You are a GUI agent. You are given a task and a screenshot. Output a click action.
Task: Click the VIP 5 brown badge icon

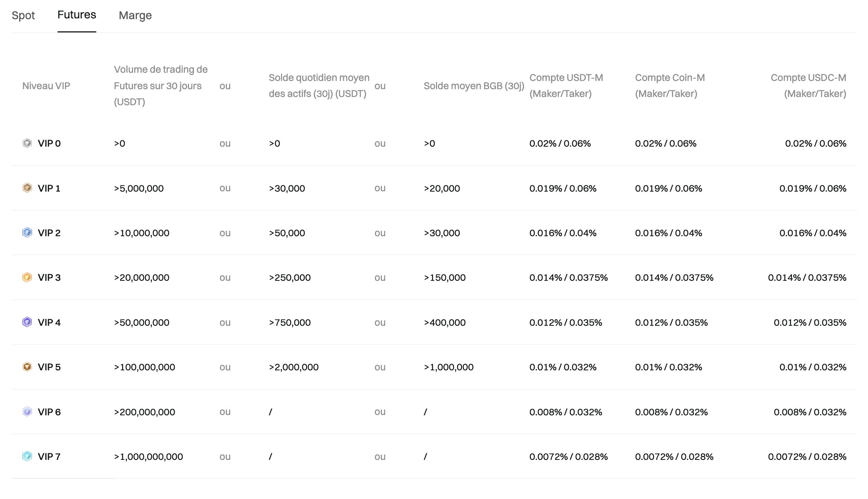click(27, 367)
